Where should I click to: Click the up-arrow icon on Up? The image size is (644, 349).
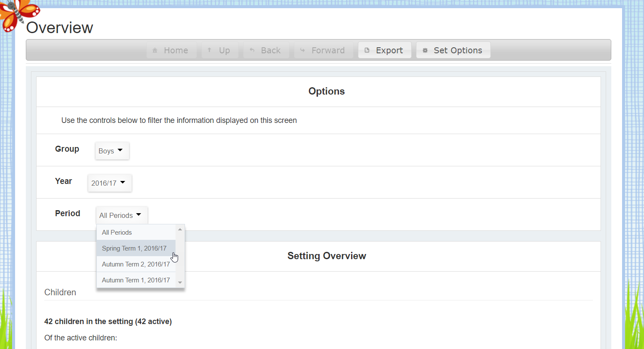coord(210,50)
